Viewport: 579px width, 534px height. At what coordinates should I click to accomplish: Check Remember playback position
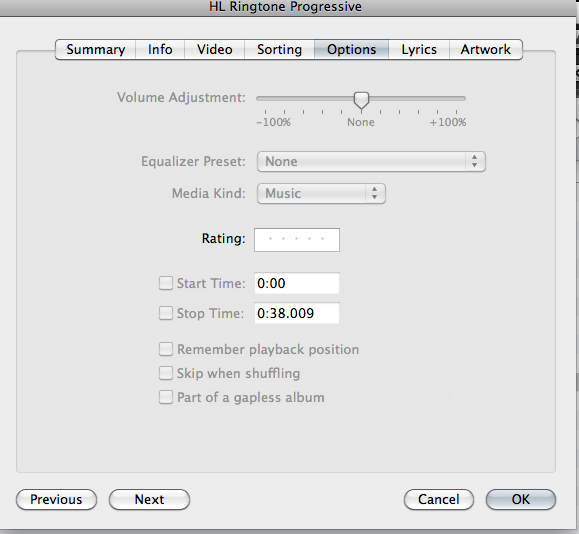[166, 349]
